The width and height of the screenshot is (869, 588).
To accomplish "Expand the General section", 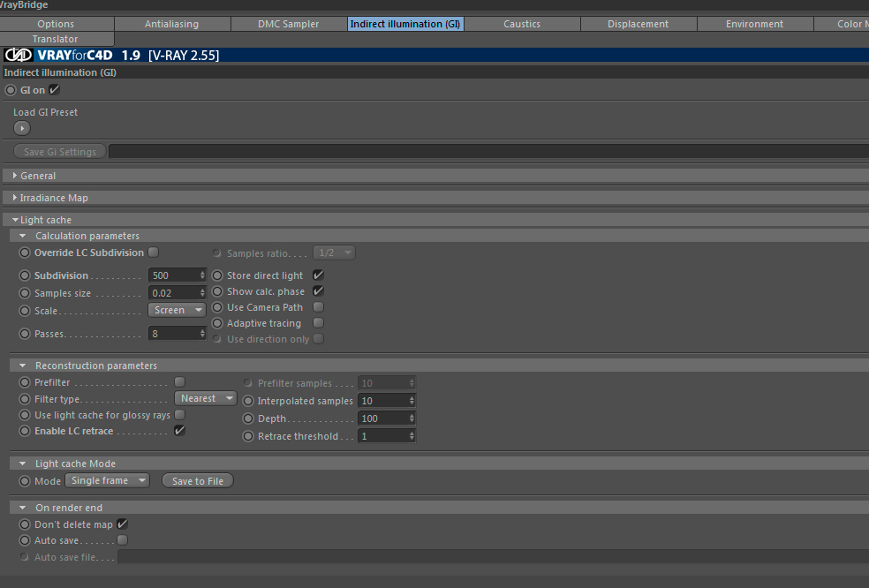I will point(15,175).
